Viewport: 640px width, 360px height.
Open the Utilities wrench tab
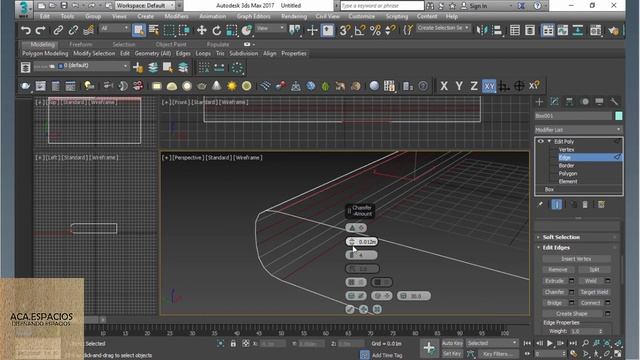(614, 102)
